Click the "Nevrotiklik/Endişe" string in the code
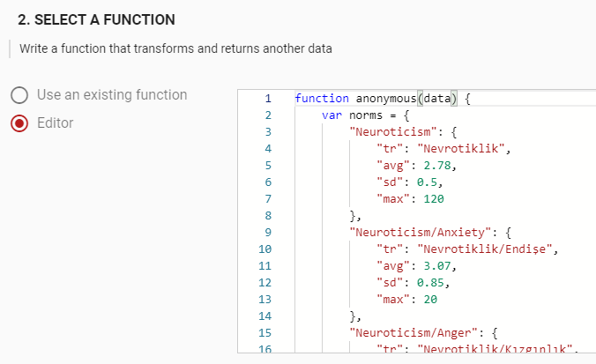Viewport: 596px width, 364px height. tap(485, 249)
